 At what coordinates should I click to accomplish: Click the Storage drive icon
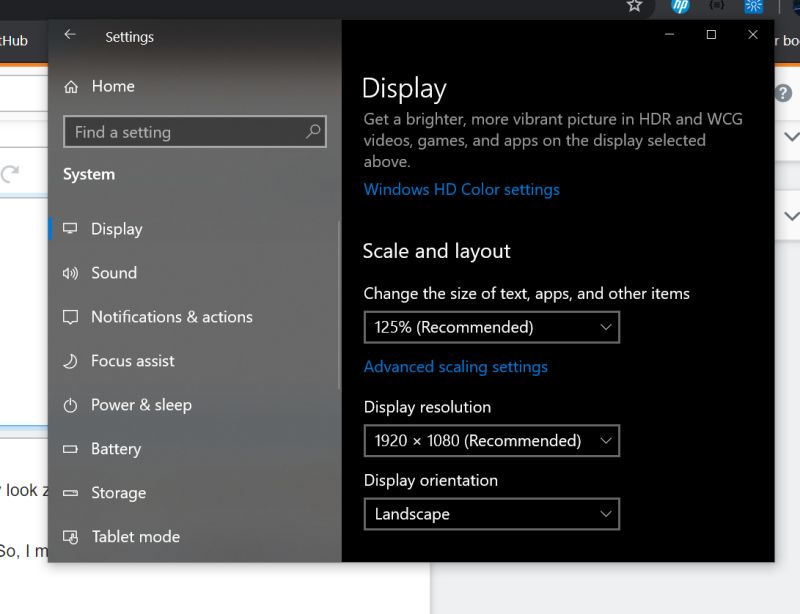click(70, 493)
